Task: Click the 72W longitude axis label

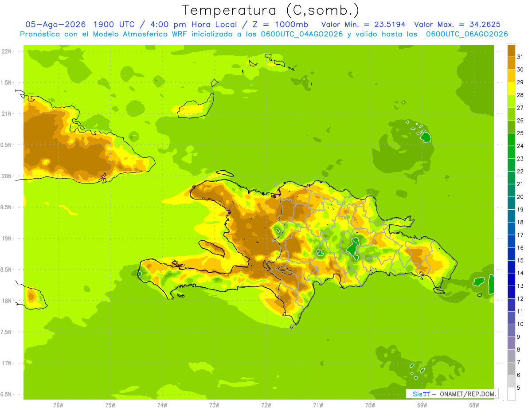Action: click(x=266, y=405)
